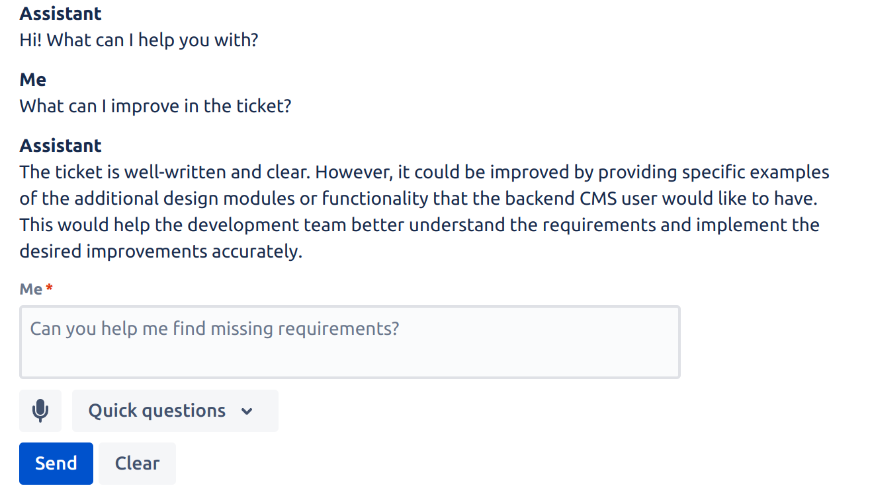The width and height of the screenshot is (870, 494).
Task: Select 'What can I improve in the ticket?' message
Action: (x=155, y=106)
